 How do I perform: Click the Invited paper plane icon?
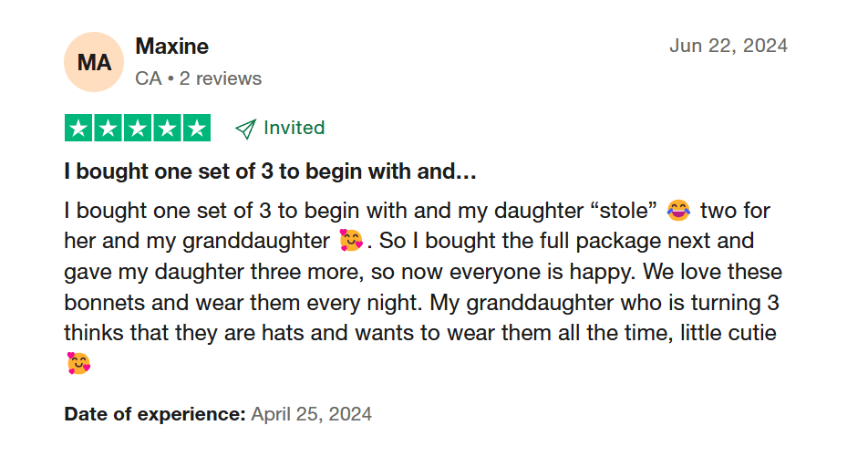pos(245,129)
